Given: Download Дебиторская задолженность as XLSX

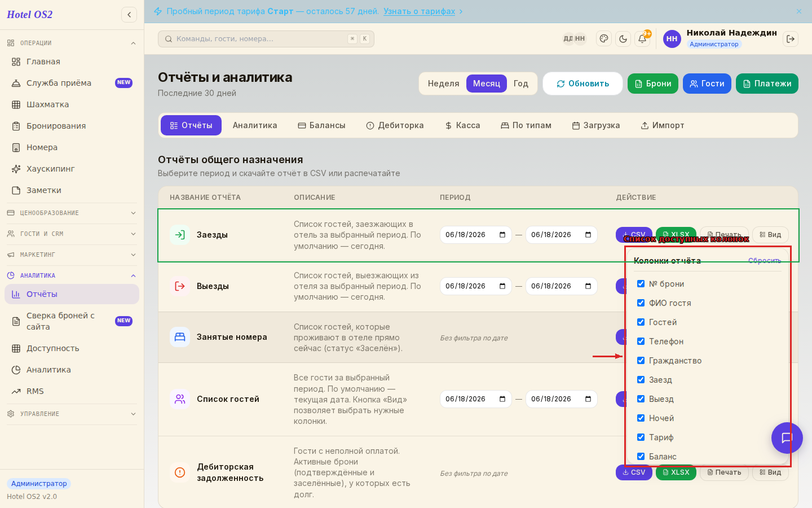Looking at the screenshot, I should tap(676, 472).
